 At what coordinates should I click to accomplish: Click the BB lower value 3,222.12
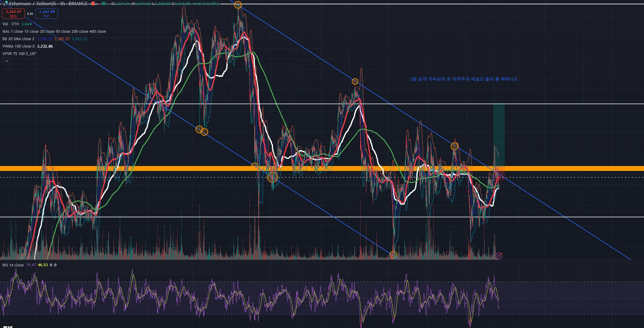(x=79, y=39)
